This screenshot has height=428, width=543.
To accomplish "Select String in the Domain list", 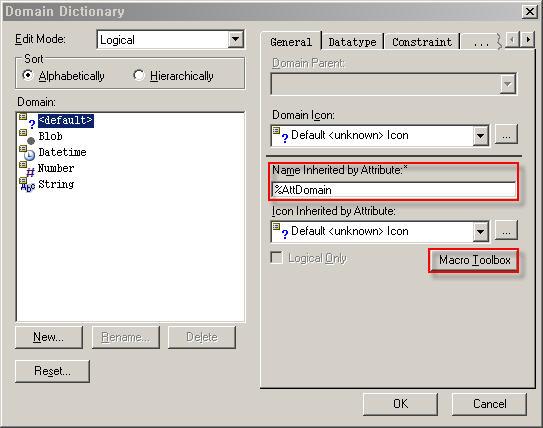I will click(x=56, y=184).
